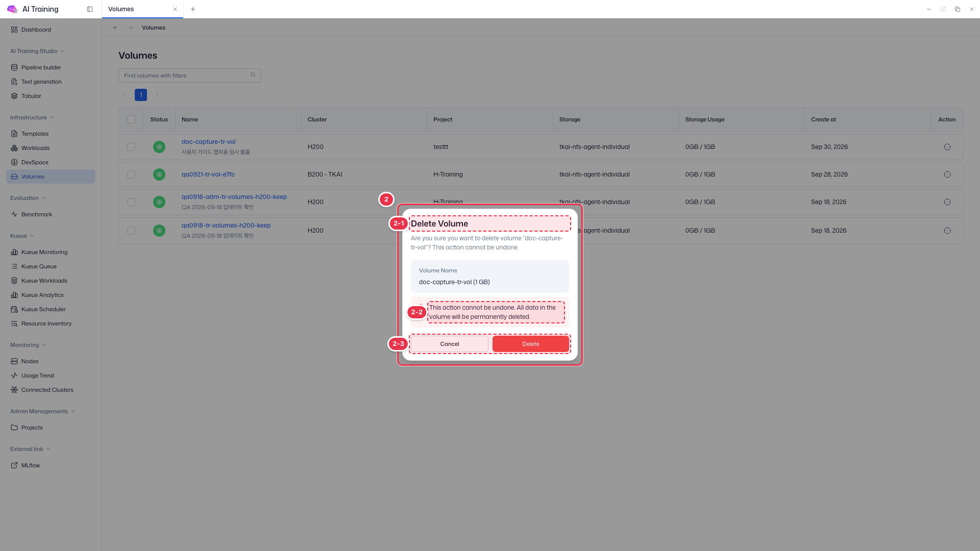
Task: Go back using the left arrow
Action: pos(115,28)
